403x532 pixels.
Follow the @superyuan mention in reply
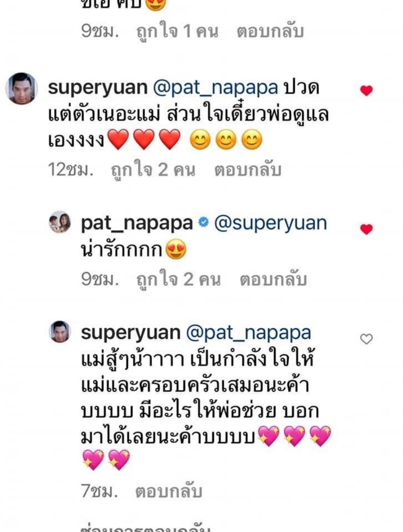(270, 224)
